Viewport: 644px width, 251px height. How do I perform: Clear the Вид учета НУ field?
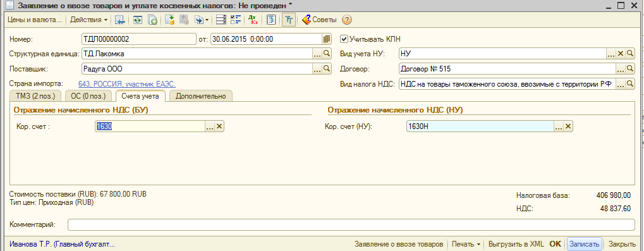tap(621, 53)
